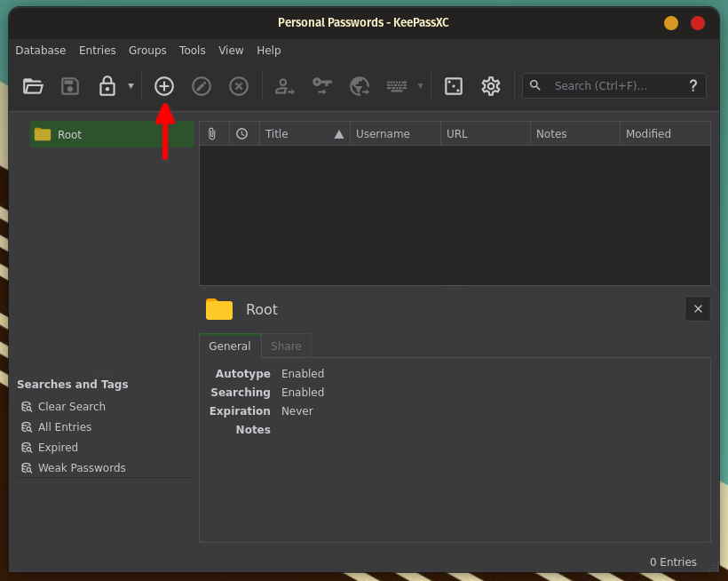Click the Save Database floppy icon
Viewport: 728px width, 581px height.
[70, 86]
